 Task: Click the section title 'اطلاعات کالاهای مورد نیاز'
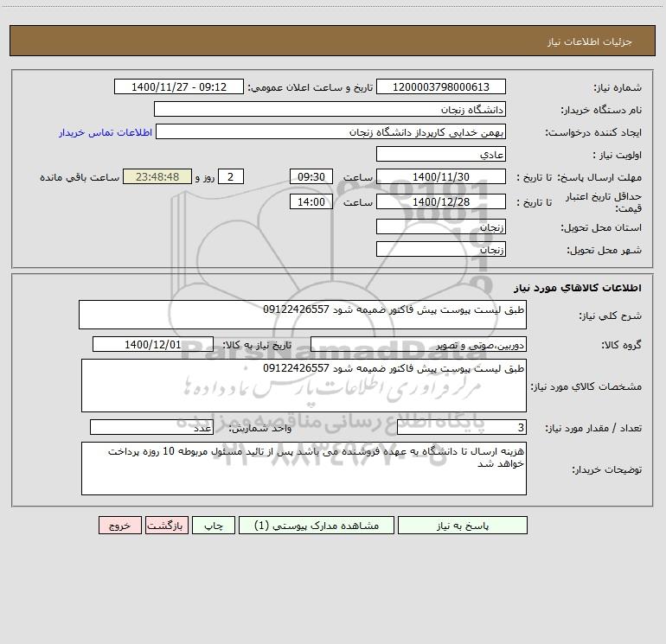pos(578,288)
